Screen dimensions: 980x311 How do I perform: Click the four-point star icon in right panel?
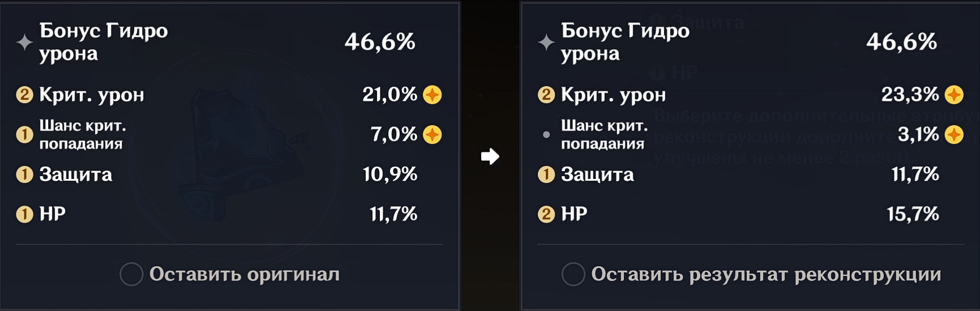(x=546, y=42)
